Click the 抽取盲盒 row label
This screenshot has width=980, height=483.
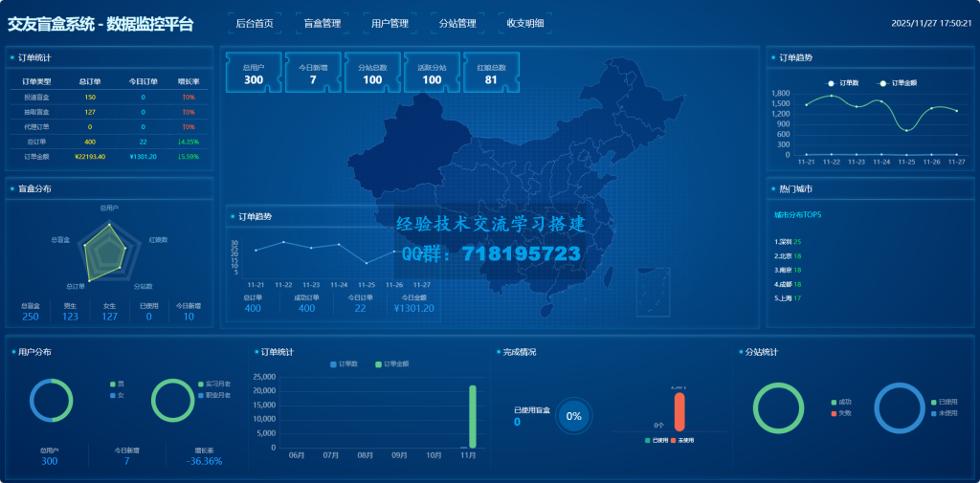(x=36, y=113)
